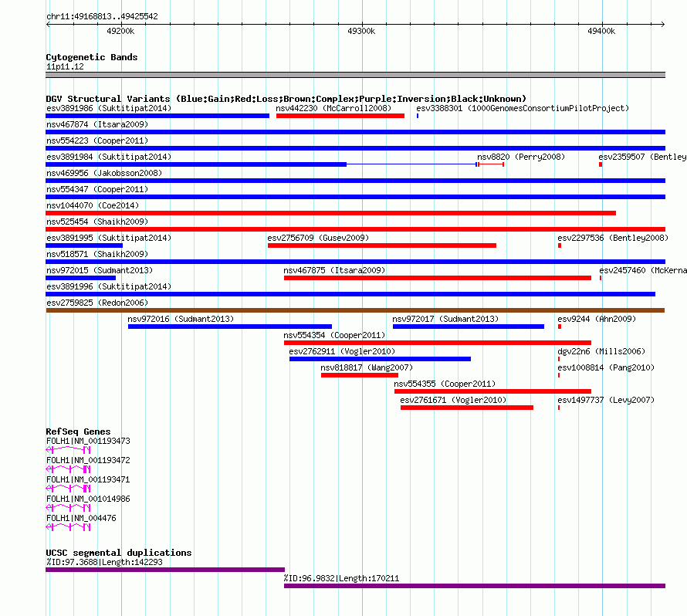Screen dimensions: 687x616
Task: Click the RefSeq Genes track title
Action: [78, 432]
